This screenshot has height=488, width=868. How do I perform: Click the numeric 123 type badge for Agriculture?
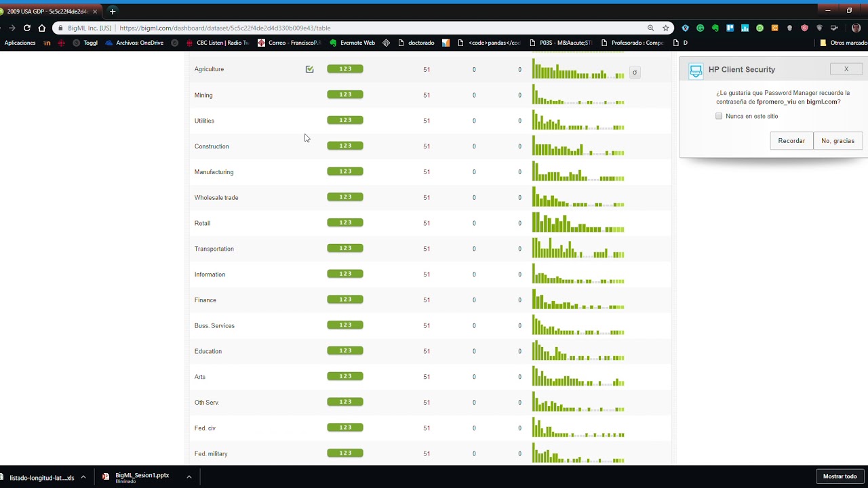[345, 68]
